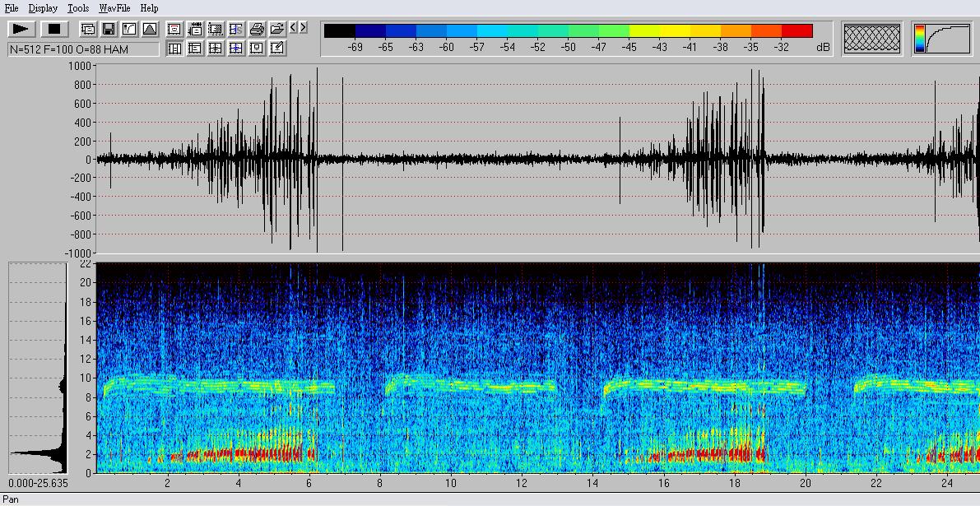Image resolution: width=980 pixels, height=506 pixels.
Task: Toggle the blue crosshair grid button
Action: tap(236, 49)
